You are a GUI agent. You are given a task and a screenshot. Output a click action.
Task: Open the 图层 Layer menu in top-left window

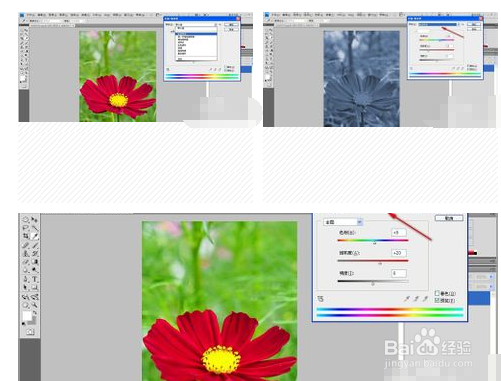[x=63, y=15]
